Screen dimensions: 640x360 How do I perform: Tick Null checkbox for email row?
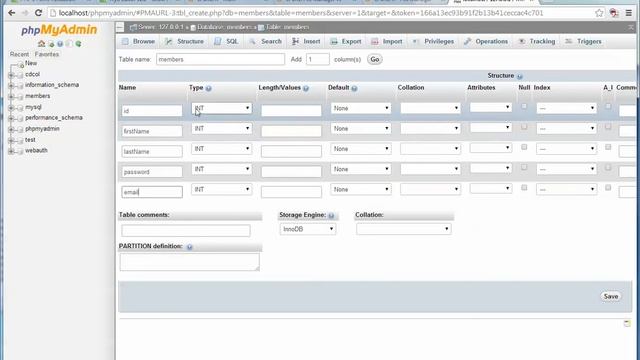pos(524,188)
